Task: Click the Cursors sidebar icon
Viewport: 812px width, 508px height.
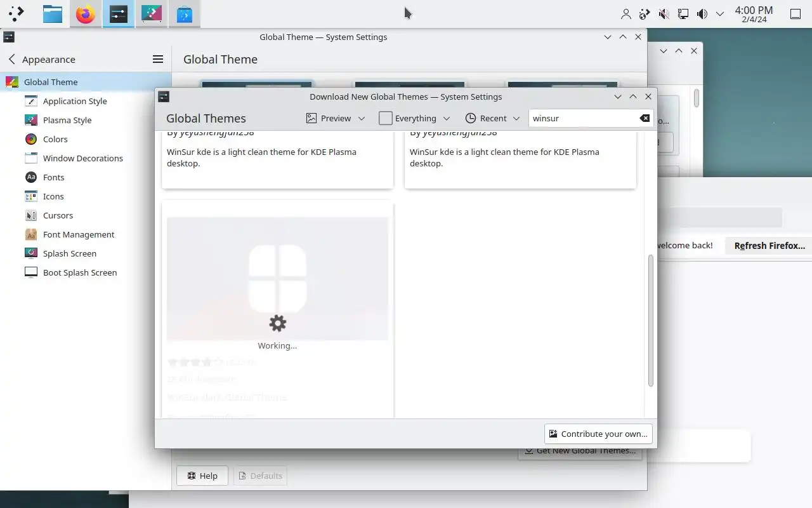Action: [x=31, y=215]
